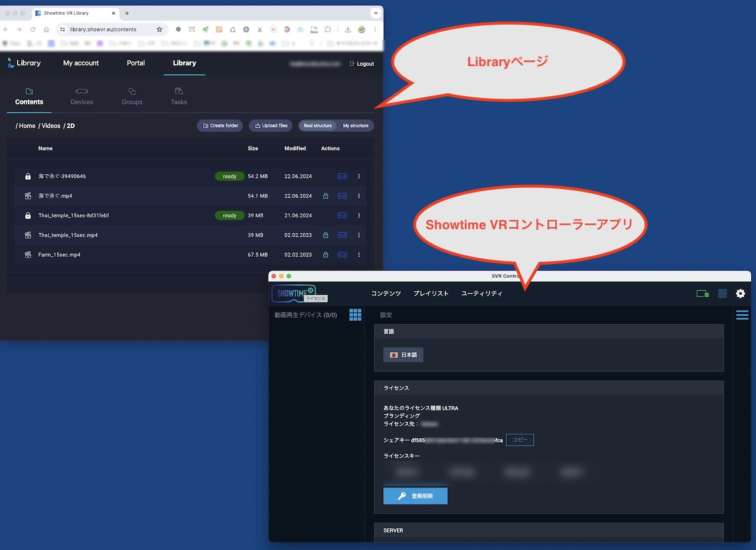Screen dimensions: 756x550
Task: Open ユーティリティ menu in SVR Control
Action: coord(482,293)
